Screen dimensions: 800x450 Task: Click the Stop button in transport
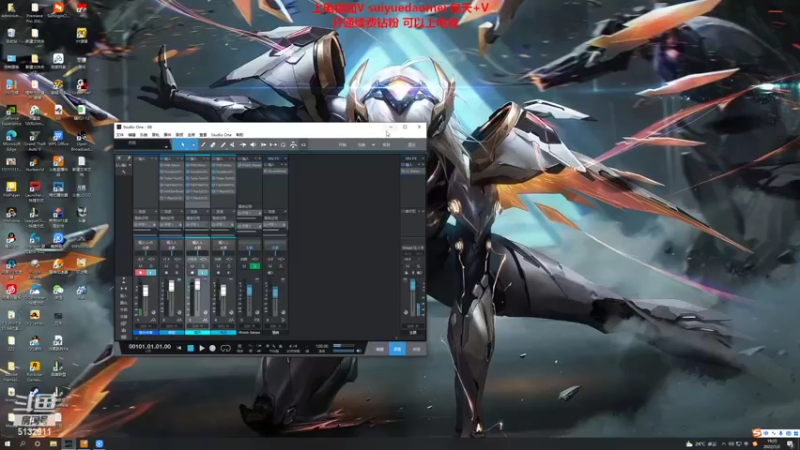(x=190, y=348)
